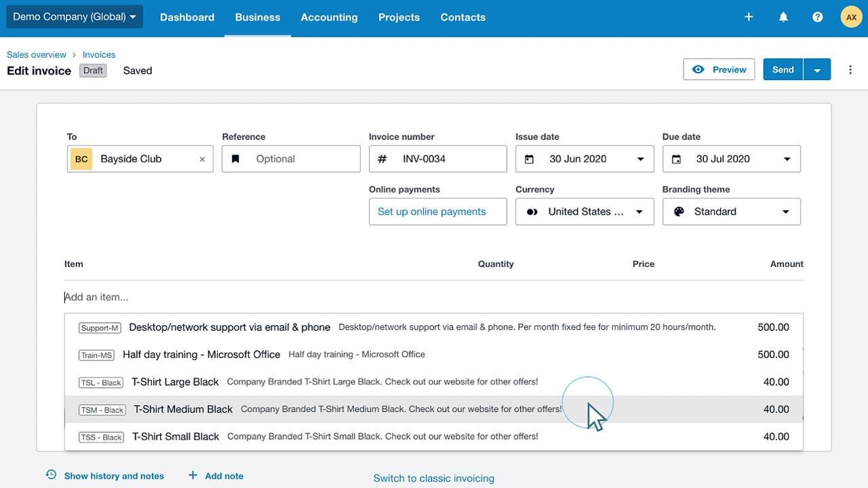Open the Branding theme Standard dropdown

click(785, 212)
